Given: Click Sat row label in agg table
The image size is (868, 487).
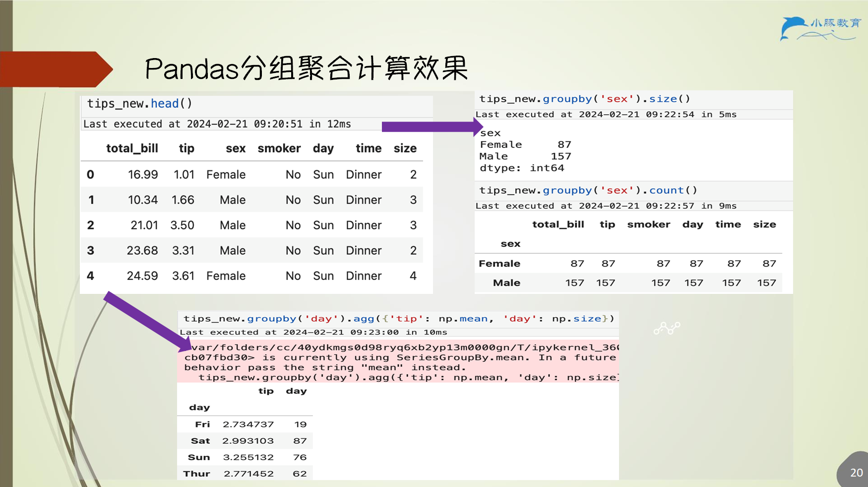Looking at the screenshot, I should [200, 441].
